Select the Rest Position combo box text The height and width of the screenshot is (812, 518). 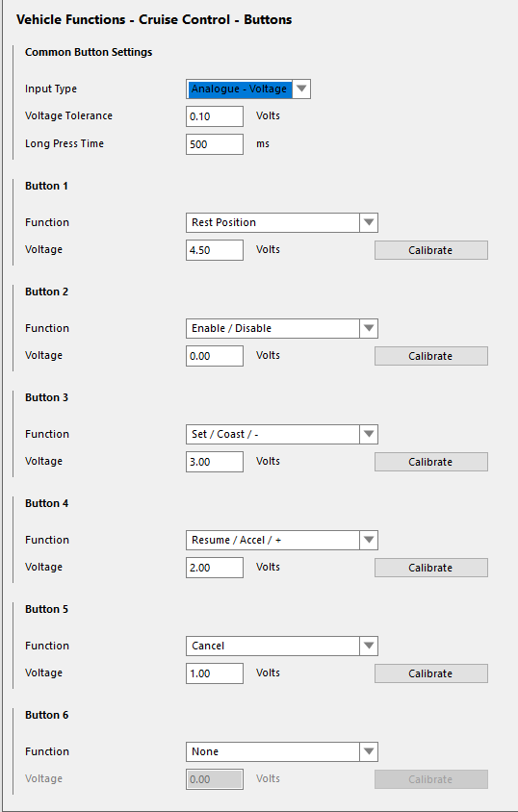223,222
